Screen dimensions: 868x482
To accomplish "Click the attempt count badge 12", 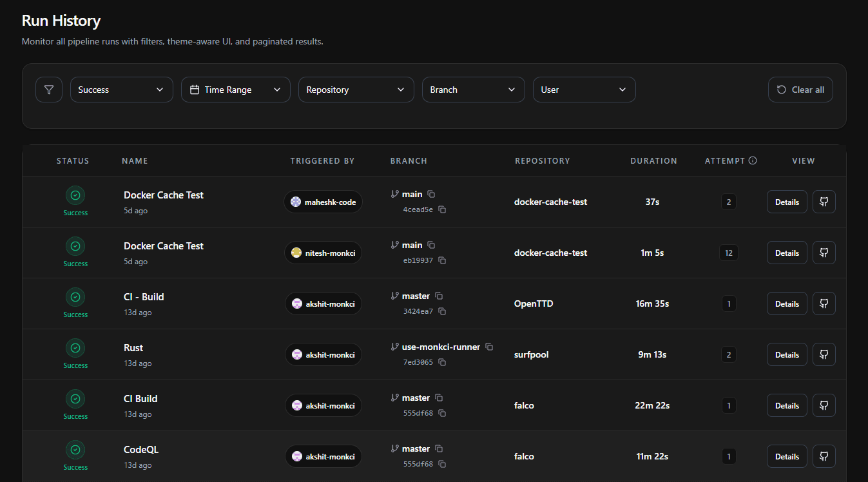I will (x=729, y=253).
